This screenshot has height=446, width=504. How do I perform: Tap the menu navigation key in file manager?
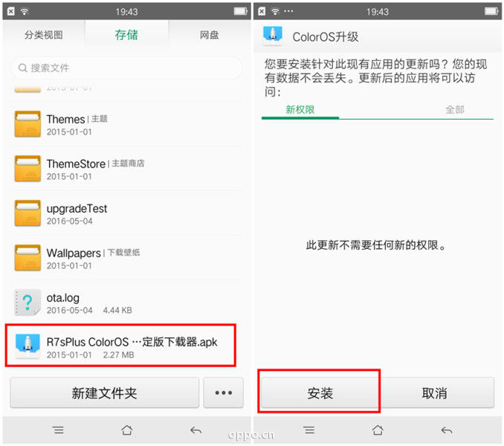point(58,430)
